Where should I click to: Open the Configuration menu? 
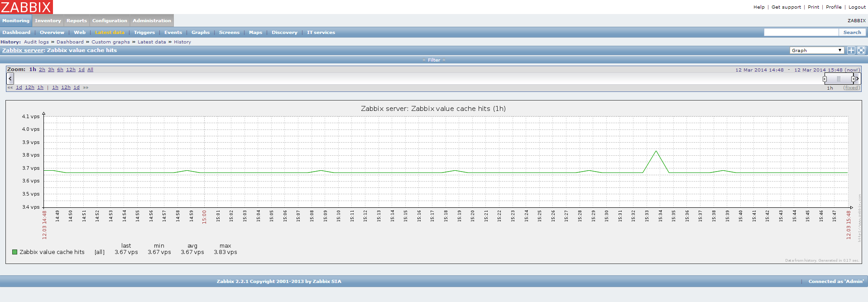110,20
